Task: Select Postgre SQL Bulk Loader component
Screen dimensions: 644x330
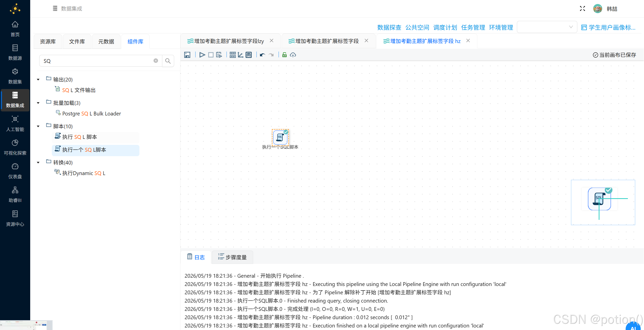Action: pyautogui.click(x=91, y=113)
